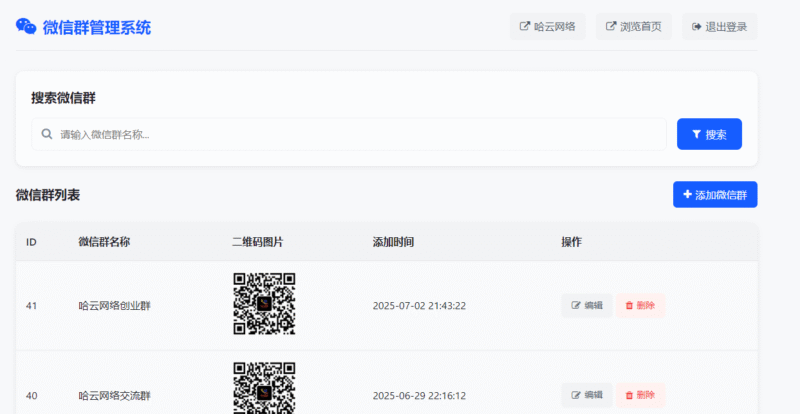Select timestamp 2025-07-02 21:43:22
This screenshot has width=800, height=414.
click(x=419, y=306)
